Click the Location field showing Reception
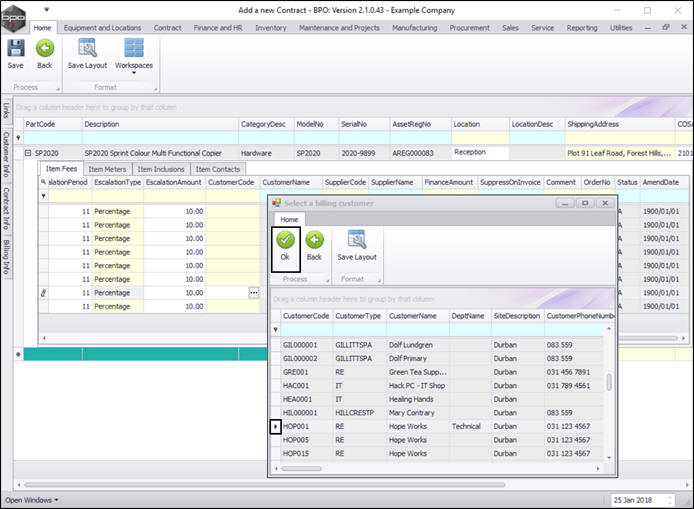The height and width of the screenshot is (509, 694). tap(479, 153)
